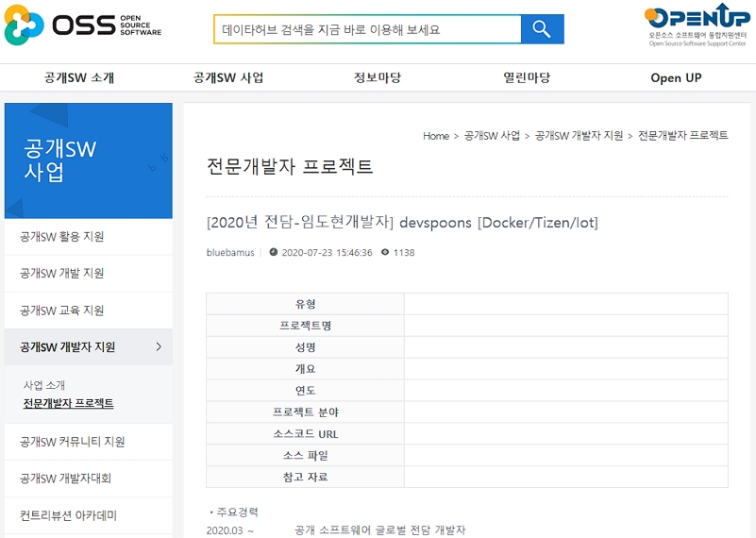Select the 정보마당 menu item

tap(378, 78)
